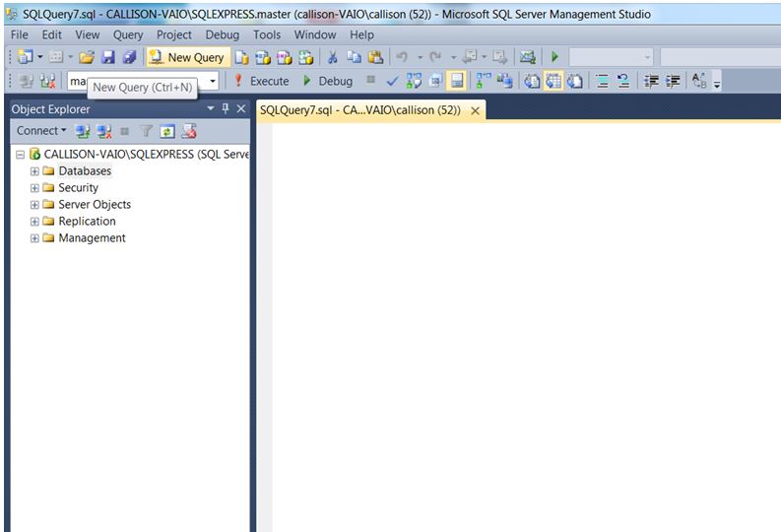Viewport: 781px width, 532px height.
Task: Open File via the yellow folder icon
Action: point(86,57)
